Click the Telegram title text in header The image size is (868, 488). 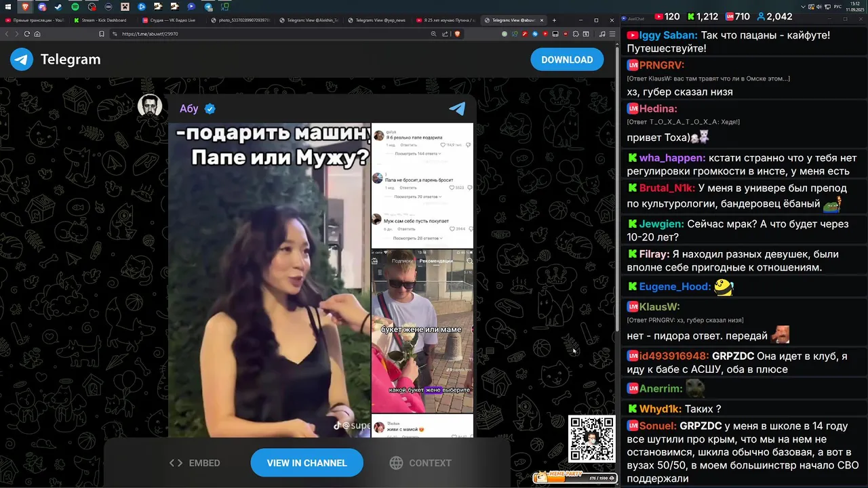tap(71, 60)
